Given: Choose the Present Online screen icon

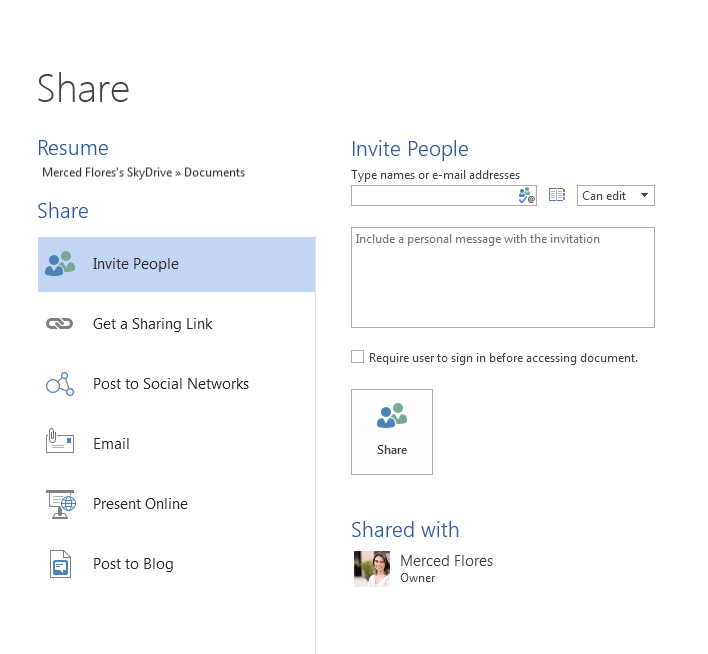Looking at the screenshot, I should click(60, 504).
